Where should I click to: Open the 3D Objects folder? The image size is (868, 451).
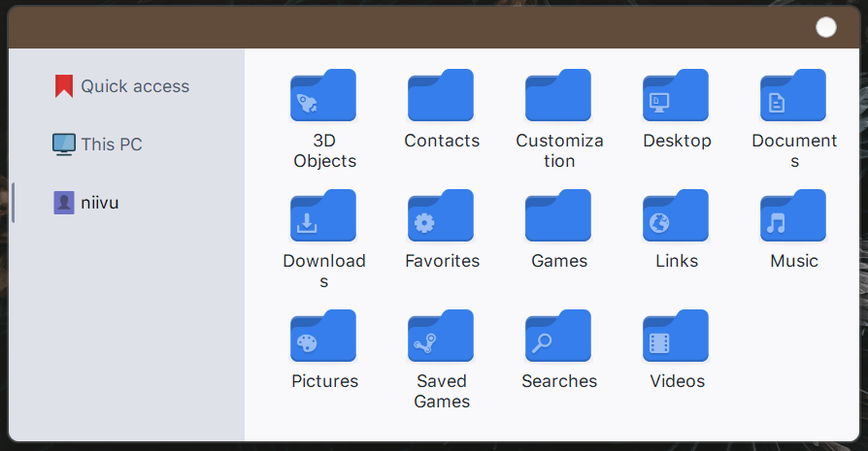[x=324, y=97]
